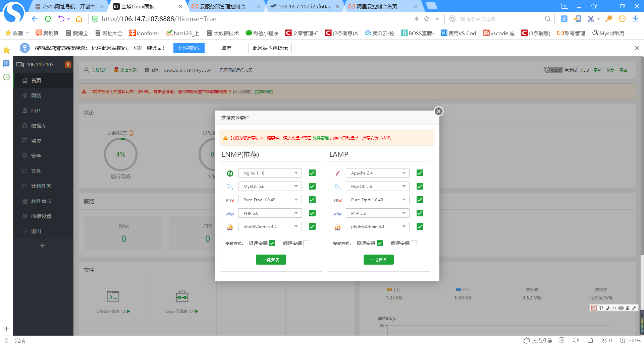Close the recommended install packages dialog
Viewport: 644px width, 345px height.
click(439, 111)
